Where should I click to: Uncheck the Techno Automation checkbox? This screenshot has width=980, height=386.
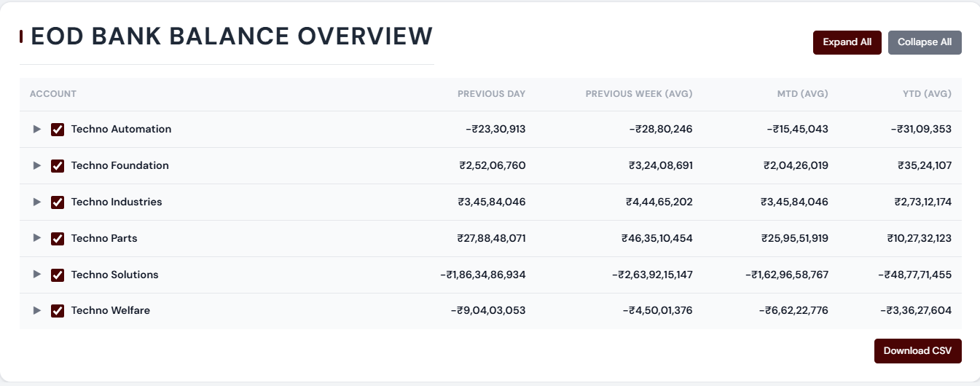point(58,130)
